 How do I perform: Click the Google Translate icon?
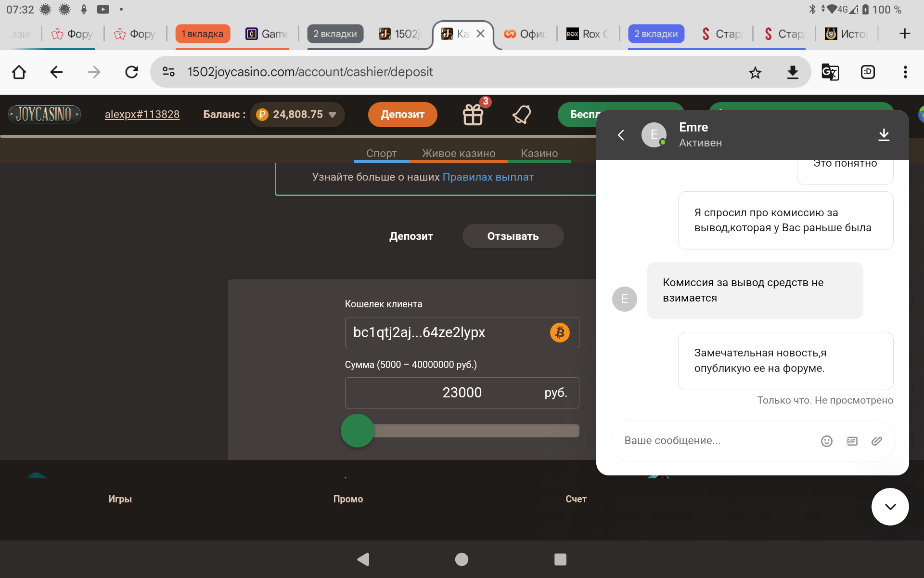830,72
